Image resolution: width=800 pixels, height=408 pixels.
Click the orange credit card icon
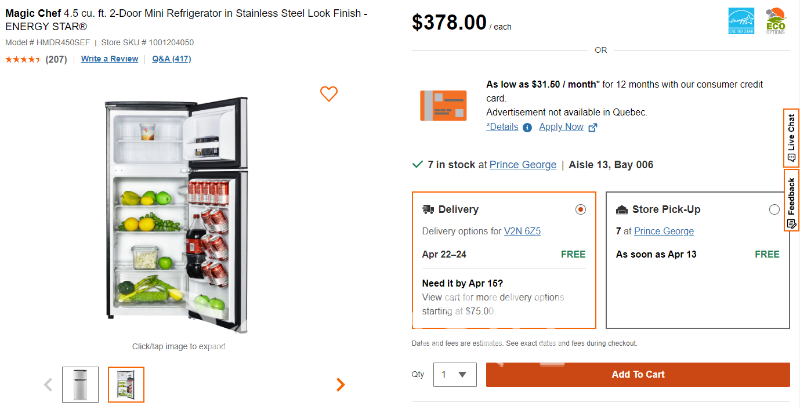[443, 105]
